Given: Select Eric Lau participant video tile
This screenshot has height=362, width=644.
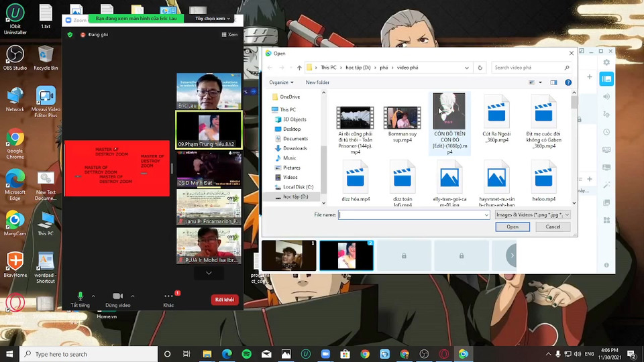Looking at the screenshot, I should click(x=209, y=91).
